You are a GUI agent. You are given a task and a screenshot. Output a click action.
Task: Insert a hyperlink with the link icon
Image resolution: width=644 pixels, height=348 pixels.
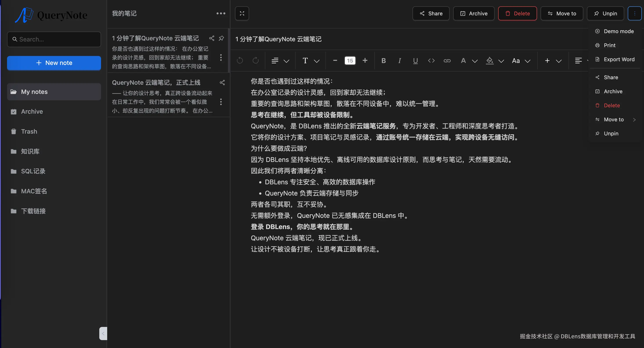click(447, 61)
